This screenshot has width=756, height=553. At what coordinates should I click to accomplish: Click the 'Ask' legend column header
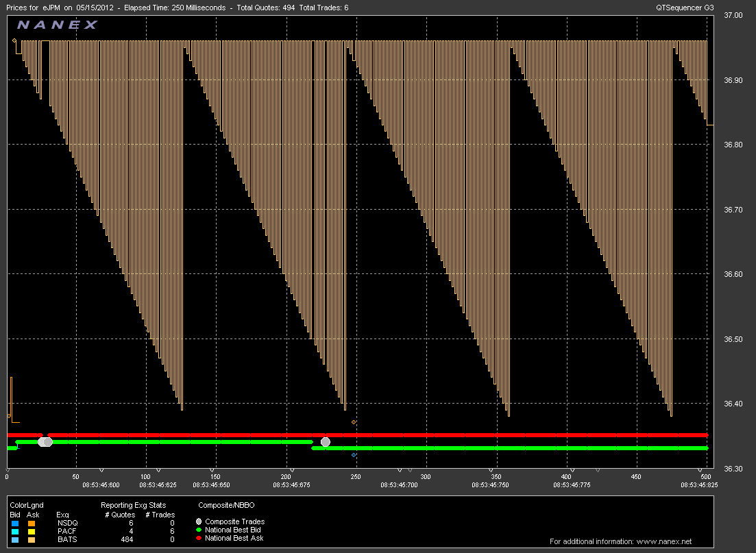pos(33,515)
